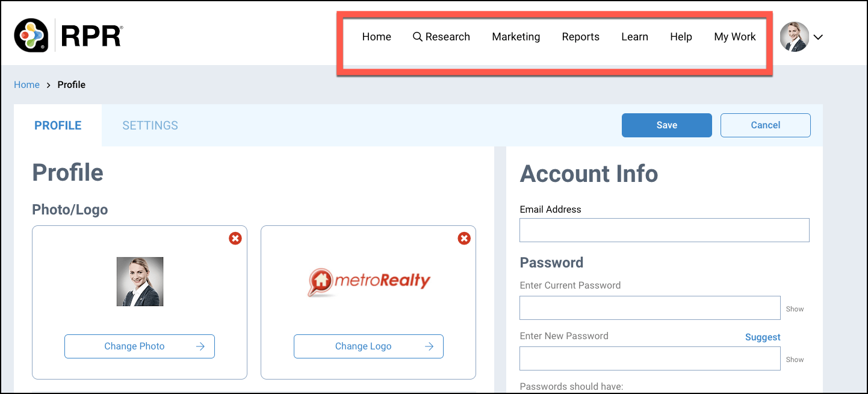
Task: Click the agent headshot thumbnail
Action: 140,281
